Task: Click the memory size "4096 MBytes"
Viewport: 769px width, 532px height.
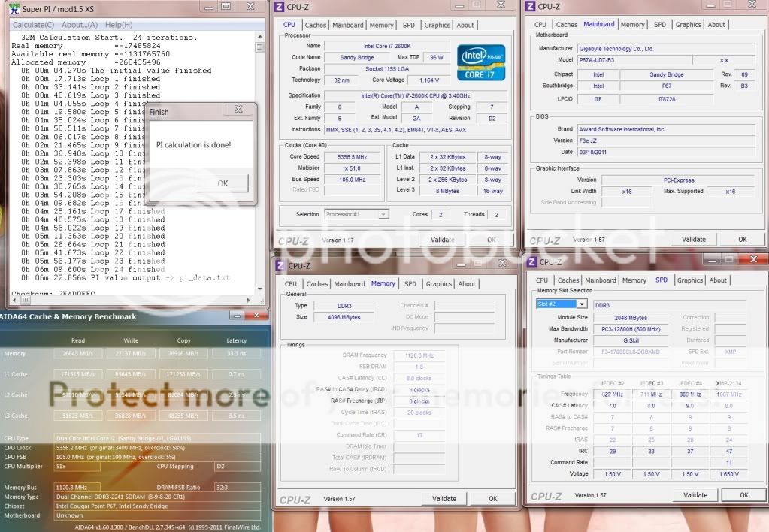Action: point(344,317)
